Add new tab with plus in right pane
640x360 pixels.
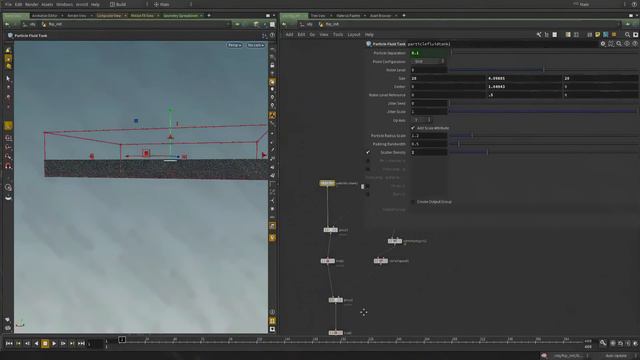(x=404, y=16)
